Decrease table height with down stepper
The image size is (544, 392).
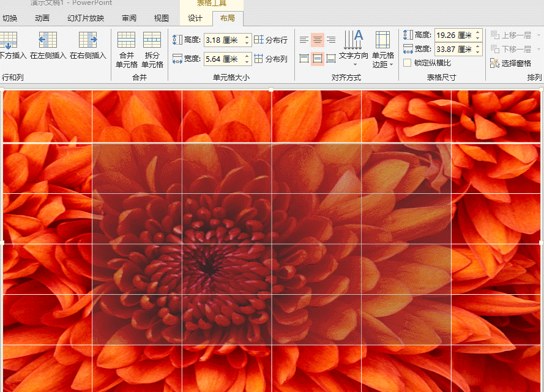click(478, 38)
